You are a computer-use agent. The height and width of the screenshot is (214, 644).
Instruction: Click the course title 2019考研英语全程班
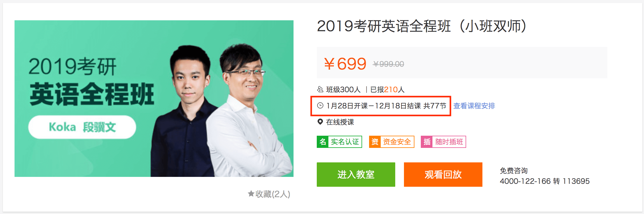click(x=384, y=26)
